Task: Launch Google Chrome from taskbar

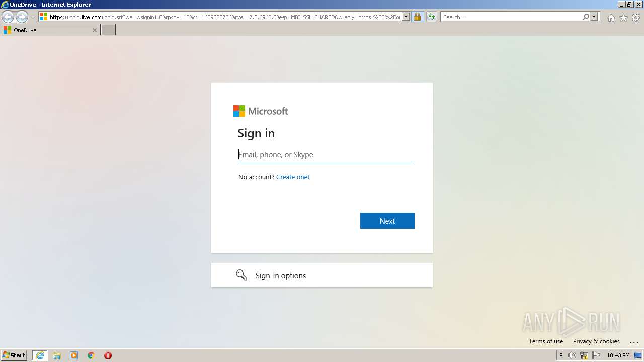Action: click(x=91, y=355)
